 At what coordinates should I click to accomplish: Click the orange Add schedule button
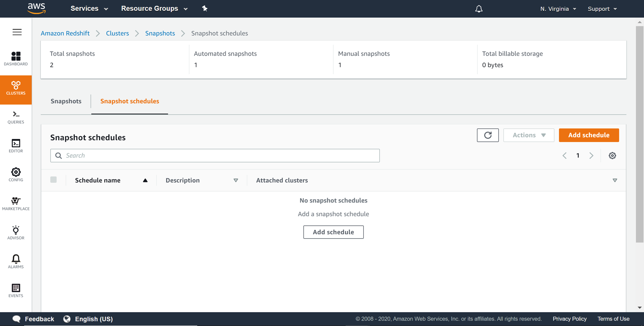(589, 135)
